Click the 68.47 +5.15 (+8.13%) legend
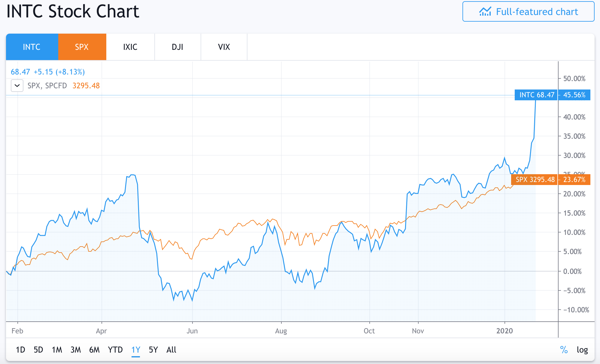The height and width of the screenshot is (364, 600). pos(48,72)
